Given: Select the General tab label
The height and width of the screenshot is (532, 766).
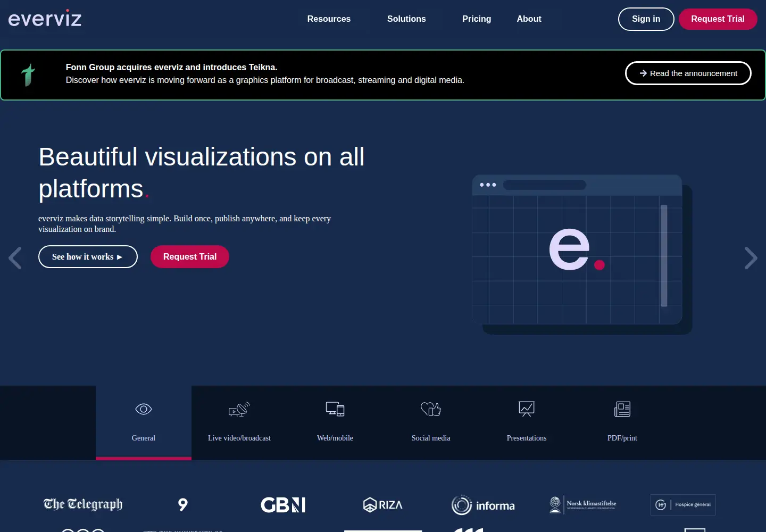Looking at the screenshot, I should point(144,438).
